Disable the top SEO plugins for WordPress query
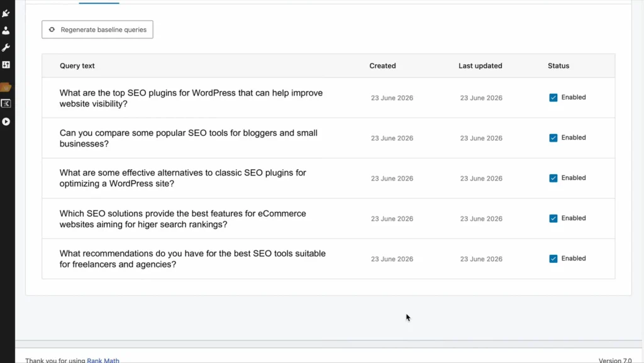The height and width of the screenshot is (363, 644). tap(553, 98)
